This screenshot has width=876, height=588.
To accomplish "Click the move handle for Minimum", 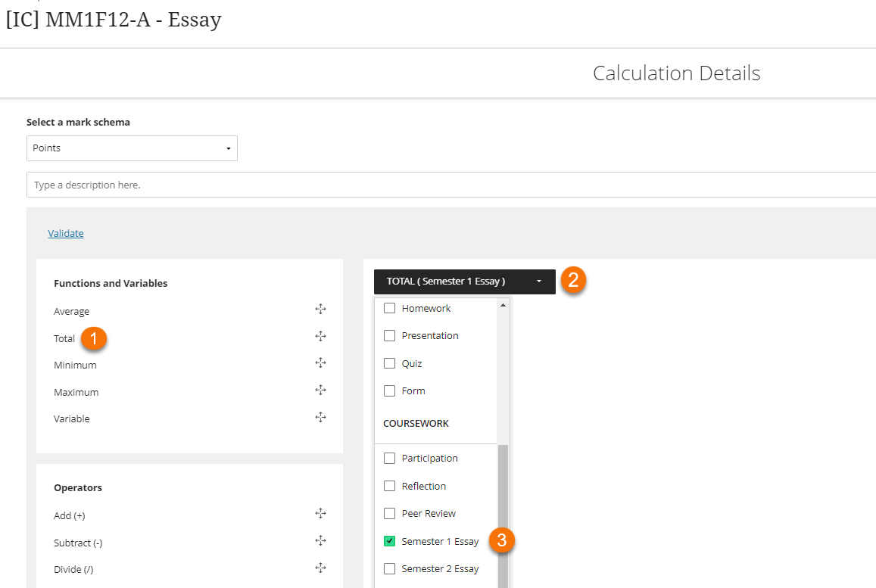I will tap(320, 362).
